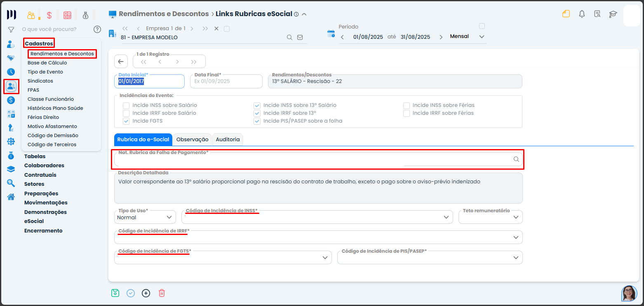Switch to the Auditoria tab
Viewport: 644px width, 306px height.
(x=228, y=140)
